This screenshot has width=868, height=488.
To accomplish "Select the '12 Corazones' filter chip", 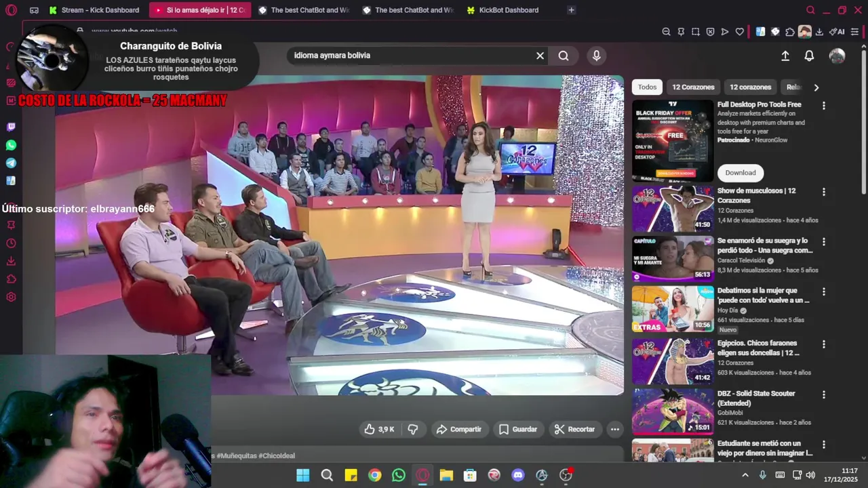I will click(x=693, y=87).
